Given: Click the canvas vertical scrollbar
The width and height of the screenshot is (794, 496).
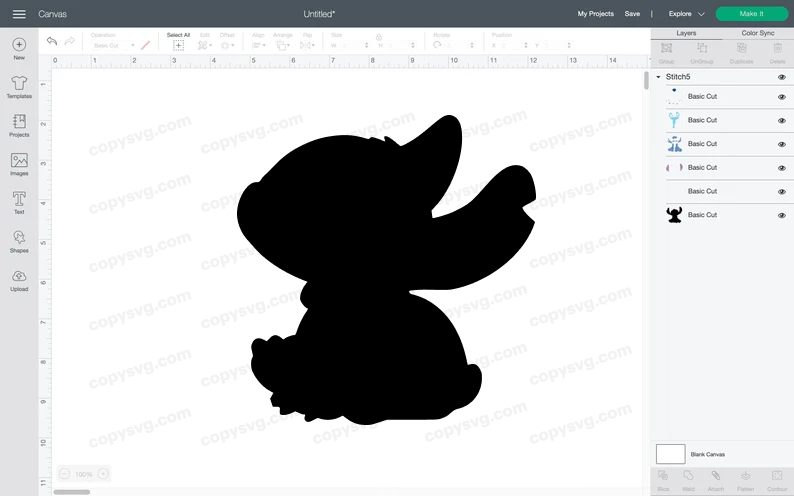Looking at the screenshot, I should 646,81.
